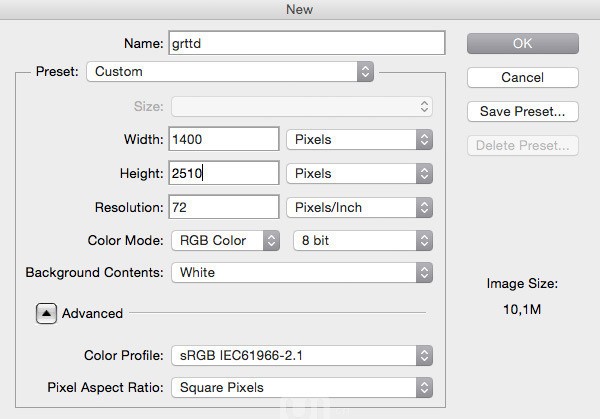Image resolution: width=600 pixels, height=419 pixels.
Task: Click the Width value field
Action: coord(225,139)
